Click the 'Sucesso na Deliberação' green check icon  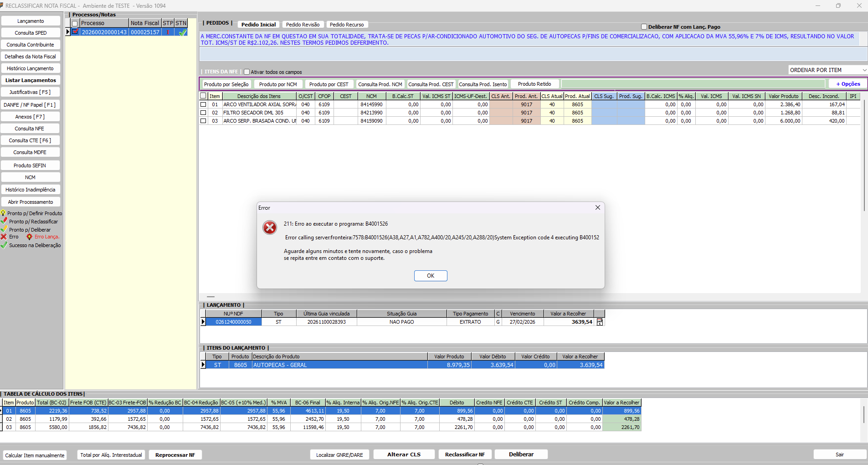point(4,245)
